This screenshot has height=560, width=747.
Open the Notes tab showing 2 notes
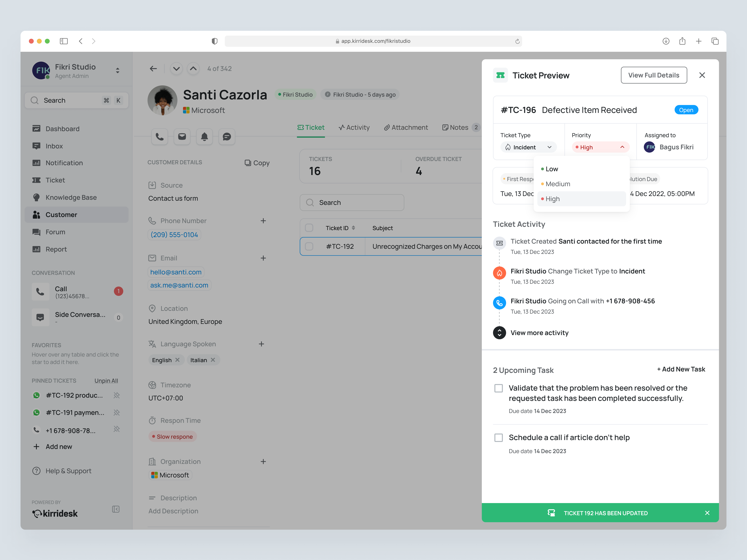pyautogui.click(x=459, y=127)
